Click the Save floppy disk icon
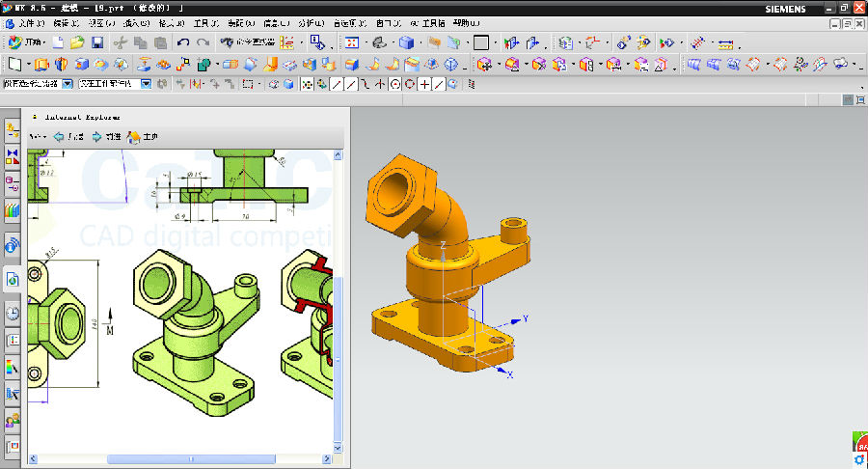The width and height of the screenshot is (868, 469). coord(97,42)
